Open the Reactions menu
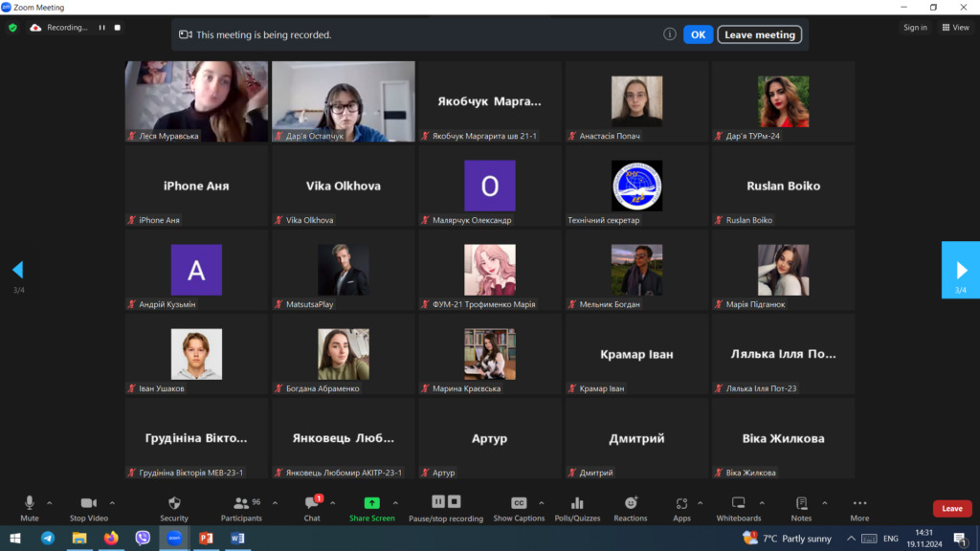 click(x=631, y=503)
